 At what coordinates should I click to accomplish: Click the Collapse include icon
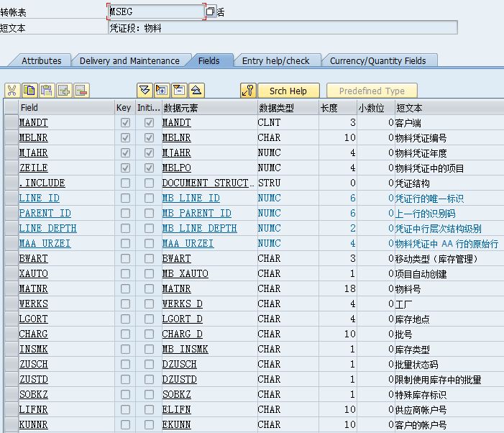[179, 91]
